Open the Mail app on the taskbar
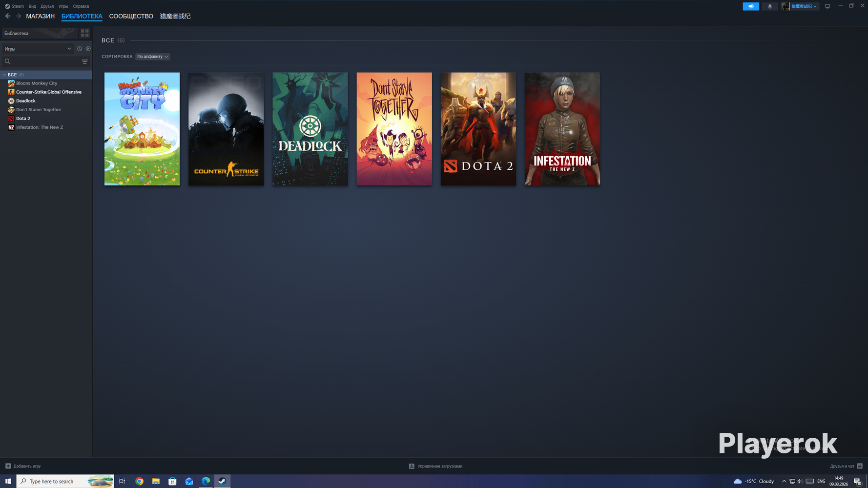Viewport: 868px width, 488px height. pos(189,481)
